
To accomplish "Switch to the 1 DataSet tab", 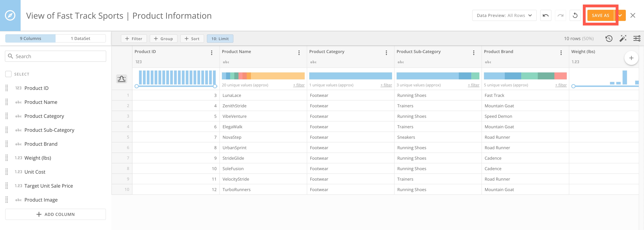I will click(x=81, y=38).
